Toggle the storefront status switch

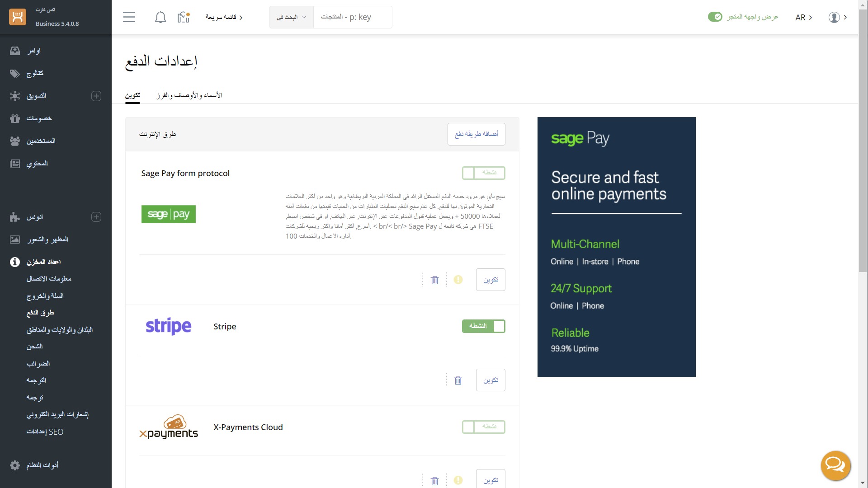click(x=715, y=17)
